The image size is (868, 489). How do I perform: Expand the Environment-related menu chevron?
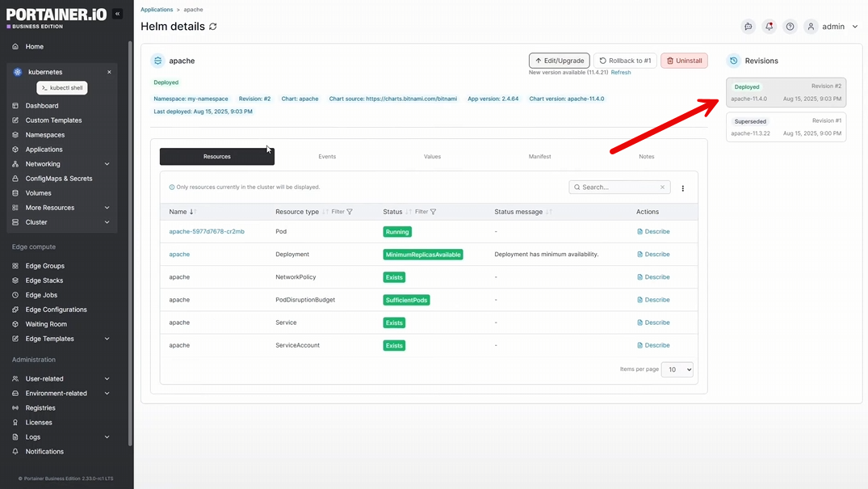point(107,394)
